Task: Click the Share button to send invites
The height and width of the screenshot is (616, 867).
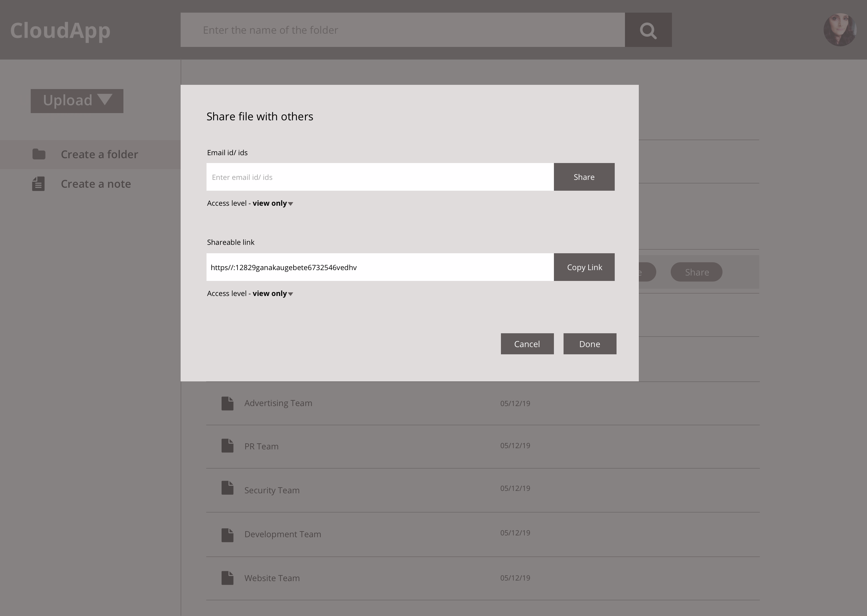Action: (x=583, y=177)
